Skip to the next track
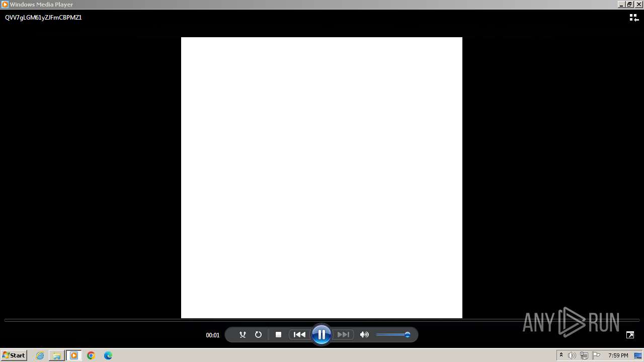Screen dimensions: 644x362 pyautogui.click(x=343, y=335)
